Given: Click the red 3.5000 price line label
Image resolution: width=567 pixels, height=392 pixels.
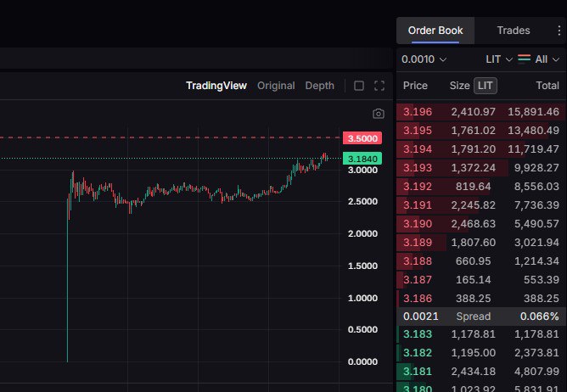Looking at the screenshot, I should (x=362, y=138).
